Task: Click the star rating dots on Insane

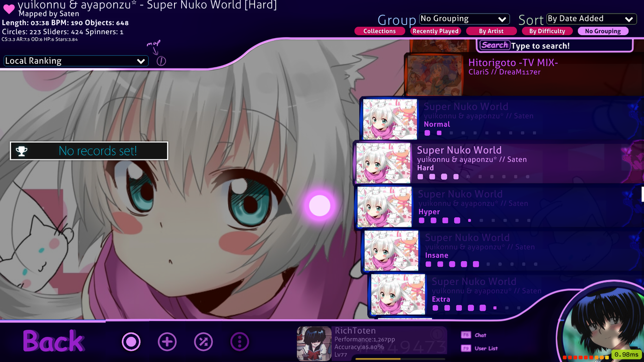Action: point(482,264)
